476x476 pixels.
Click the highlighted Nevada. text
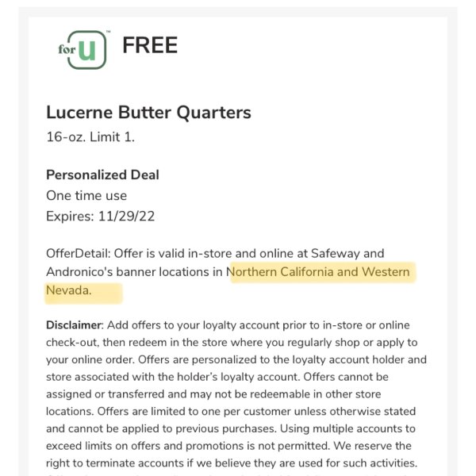pyautogui.click(x=69, y=290)
